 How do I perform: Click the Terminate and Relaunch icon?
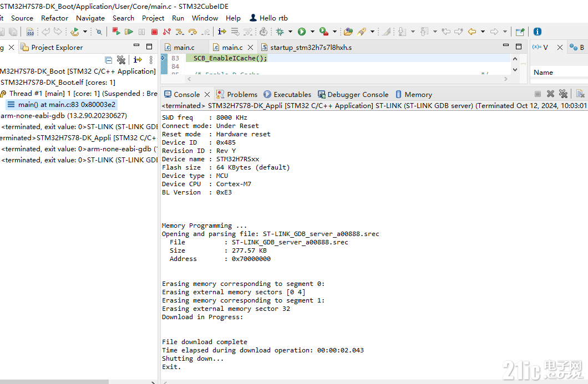point(116,32)
